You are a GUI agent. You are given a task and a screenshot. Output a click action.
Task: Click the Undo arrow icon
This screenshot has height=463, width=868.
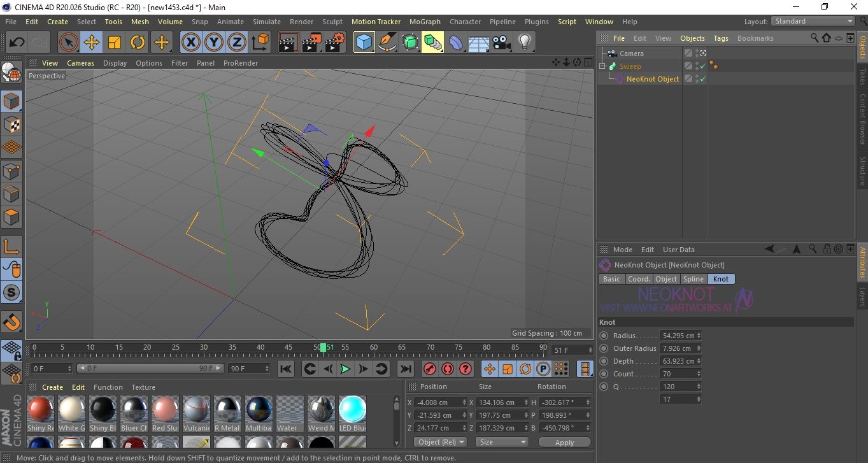tap(17, 43)
